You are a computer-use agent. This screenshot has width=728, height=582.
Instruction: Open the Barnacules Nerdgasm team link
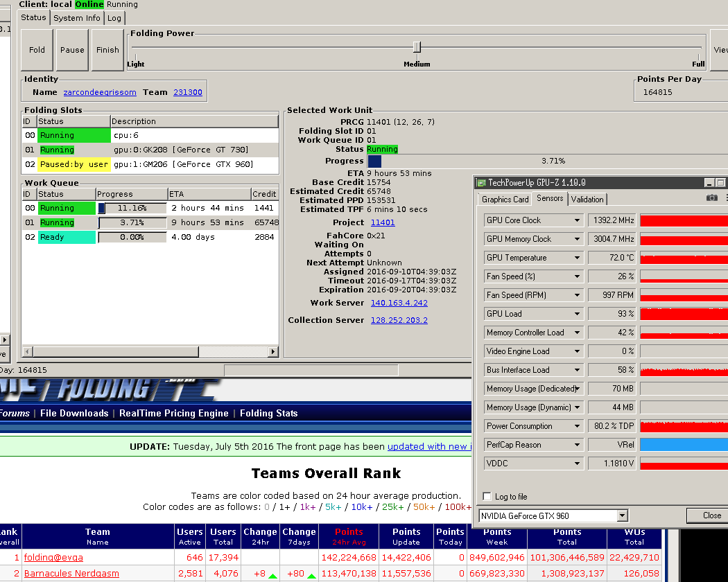coord(71,574)
